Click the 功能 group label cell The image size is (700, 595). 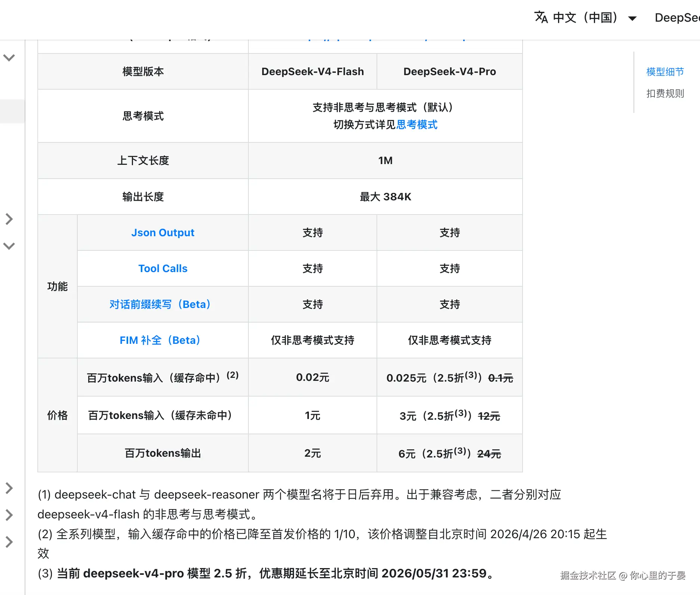click(58, 286)
